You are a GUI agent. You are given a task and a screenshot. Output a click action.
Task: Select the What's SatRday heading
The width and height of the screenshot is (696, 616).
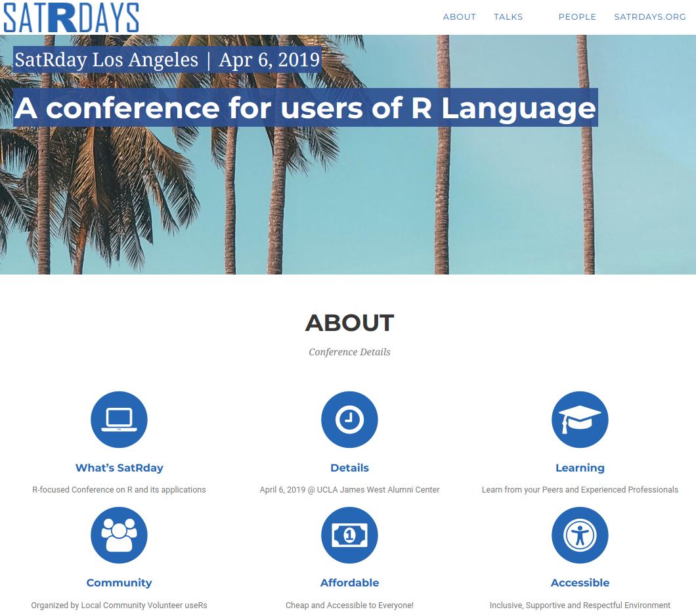coord(119,468)
